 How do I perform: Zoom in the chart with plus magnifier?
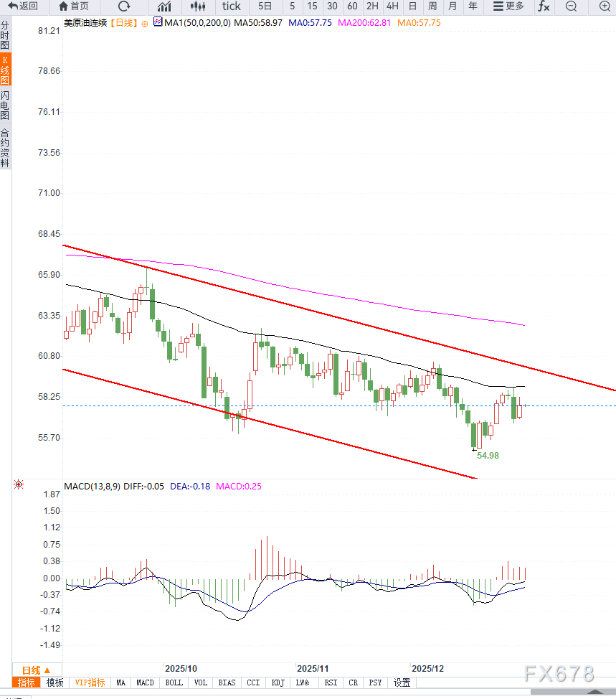coord(604,6)
